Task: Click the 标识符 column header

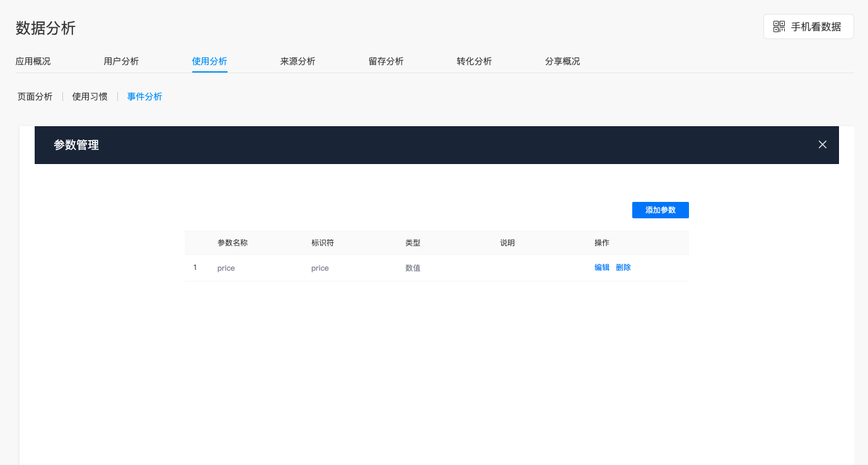Action: [323, 243]
